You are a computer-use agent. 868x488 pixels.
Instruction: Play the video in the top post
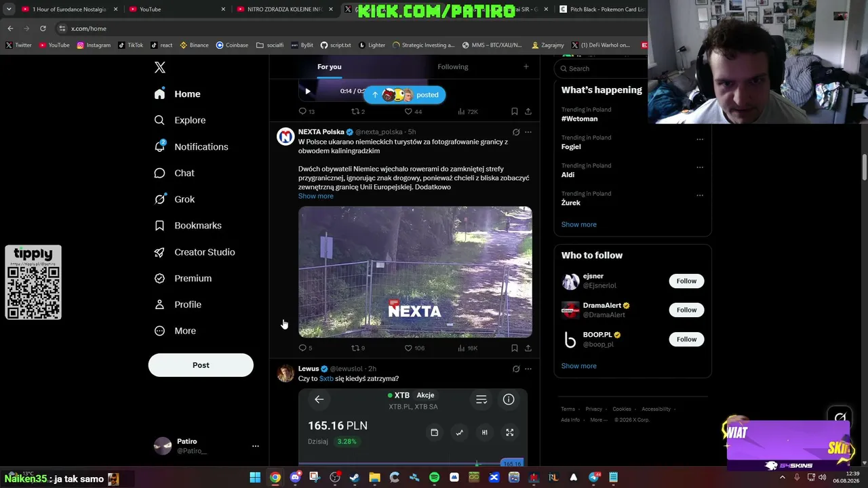point(308,91)
